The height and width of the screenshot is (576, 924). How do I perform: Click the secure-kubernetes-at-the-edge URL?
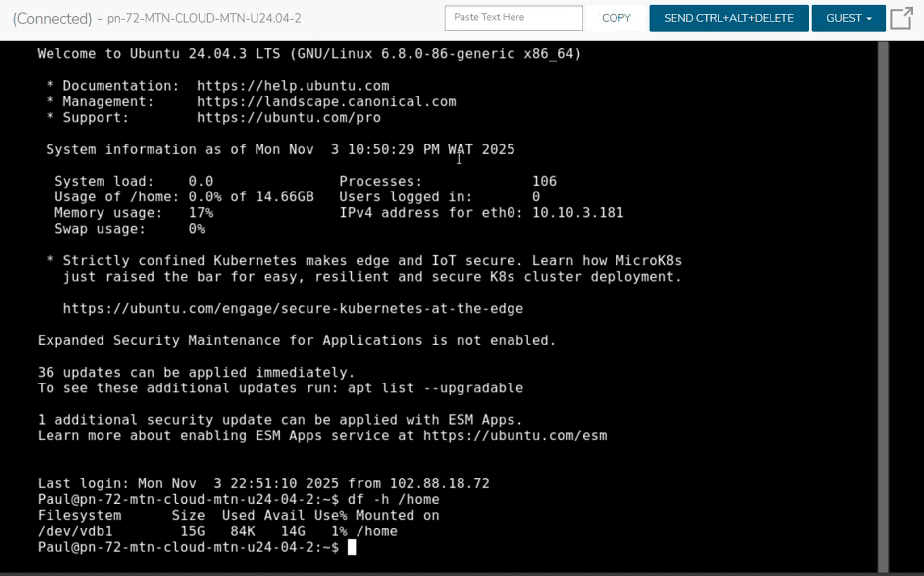pyautogui.click(x=293, y=308)
